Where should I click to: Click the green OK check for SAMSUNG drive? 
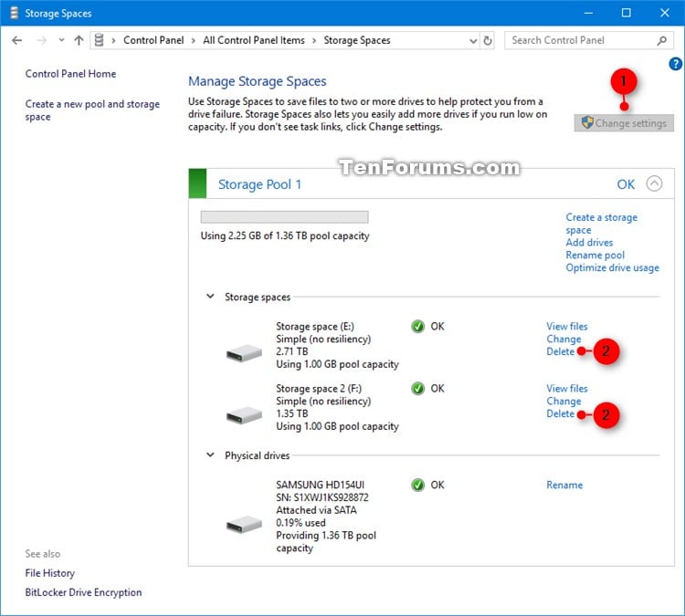(x=417, y=485)
